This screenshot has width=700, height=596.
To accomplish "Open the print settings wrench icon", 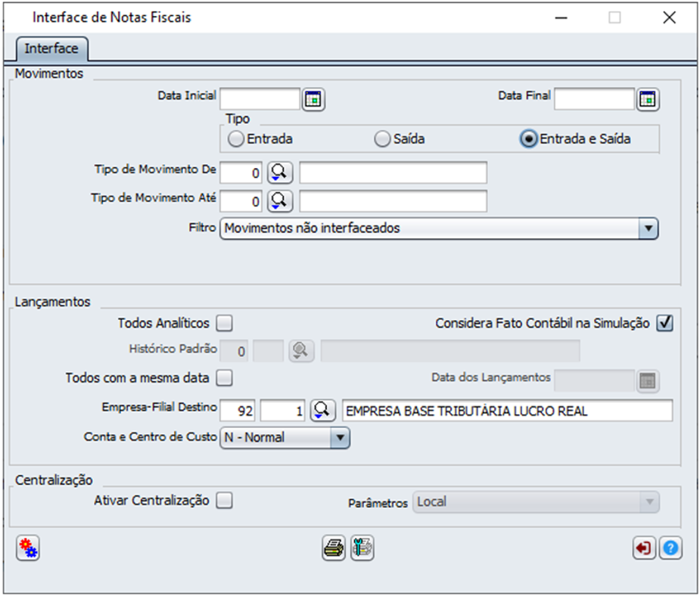I will 362,548.
